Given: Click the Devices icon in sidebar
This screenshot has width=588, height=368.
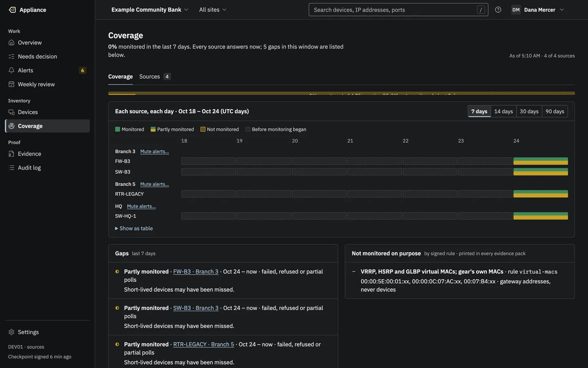Looking at the screenshot, I should pyautogui.click(x=11, y=112).
